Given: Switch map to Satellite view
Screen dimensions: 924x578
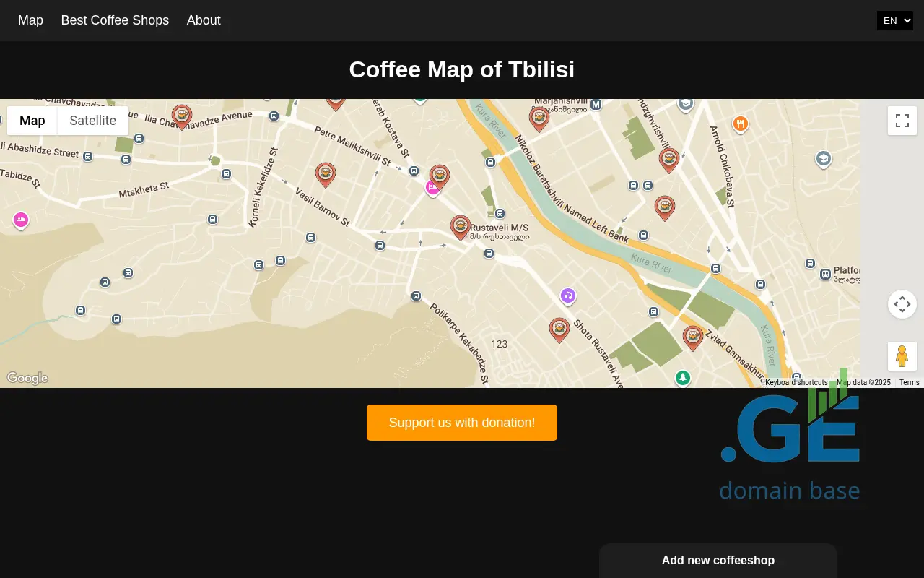Looking at the screenshot, I should coord(92,121).
